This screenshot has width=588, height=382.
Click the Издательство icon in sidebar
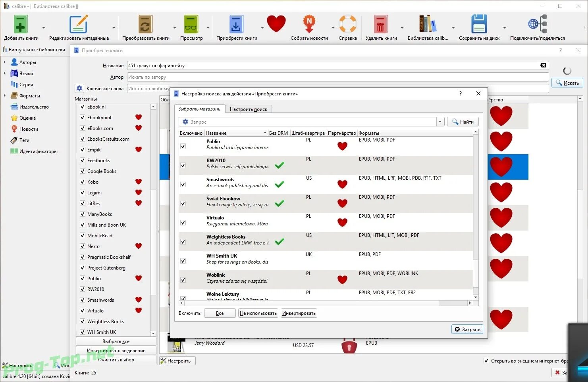click(14, 107)
